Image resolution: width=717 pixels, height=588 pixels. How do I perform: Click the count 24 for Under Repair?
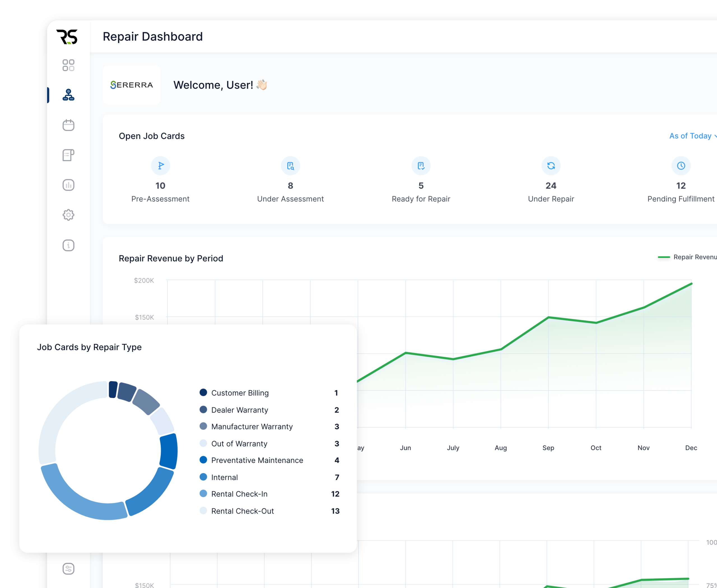click(x=551, y=186)
